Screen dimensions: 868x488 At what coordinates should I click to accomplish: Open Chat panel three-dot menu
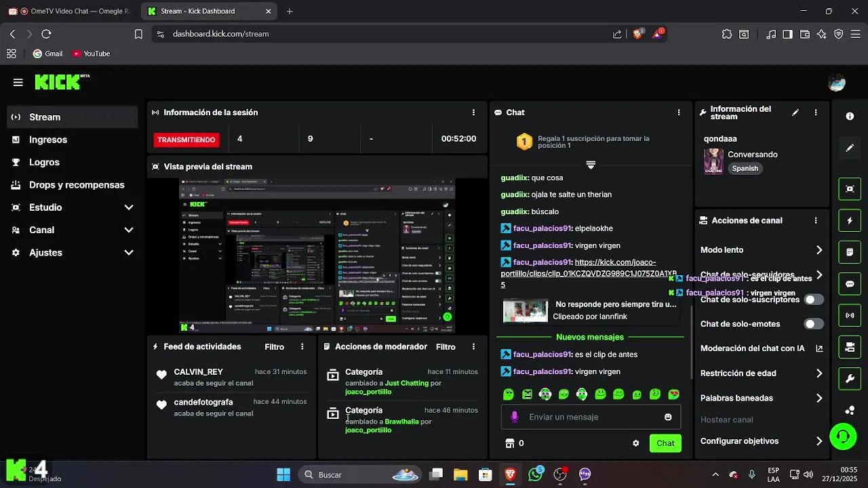(x=679, y=113)
